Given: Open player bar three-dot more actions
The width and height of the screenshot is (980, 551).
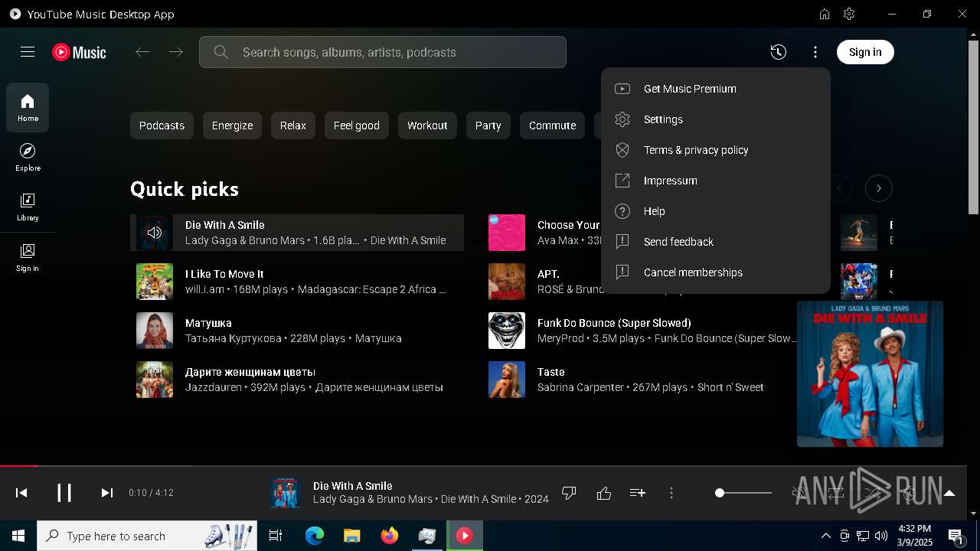Looking at the screenshot, I should pos(671,493).
